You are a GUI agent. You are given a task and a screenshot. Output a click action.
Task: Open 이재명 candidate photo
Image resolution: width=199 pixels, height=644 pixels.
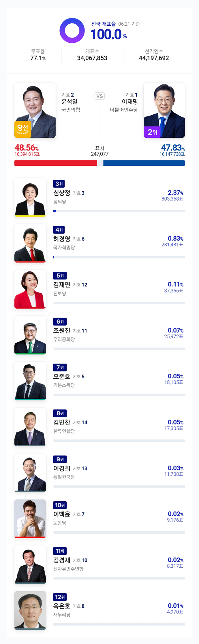(x=164, y=110)
